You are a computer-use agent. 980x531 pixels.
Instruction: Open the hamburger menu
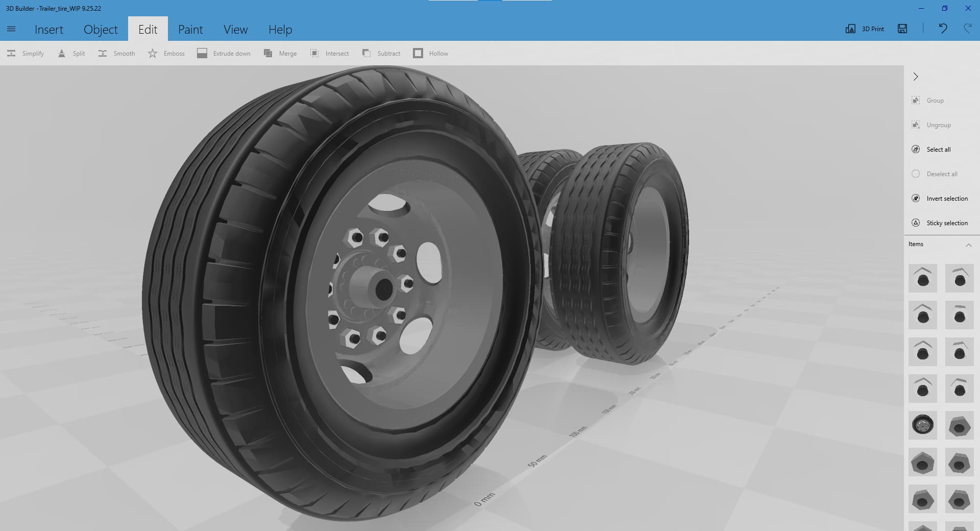coord(11,29)
